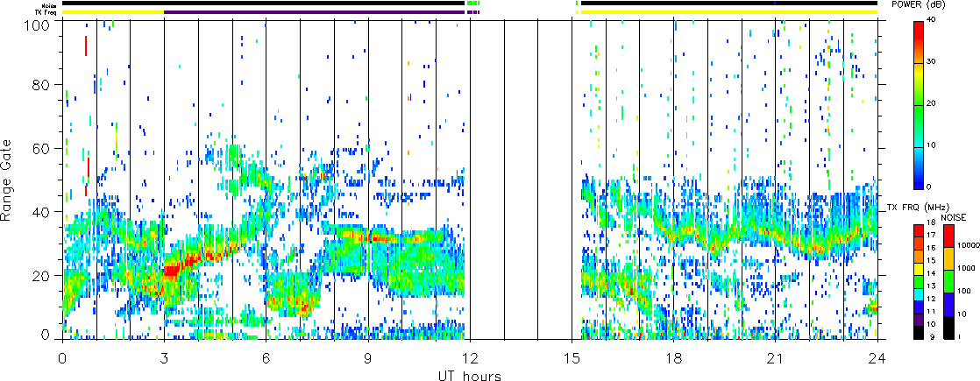
Task: Click the 13 value on TX FRQ scale
Action: [x=931, y=286]
